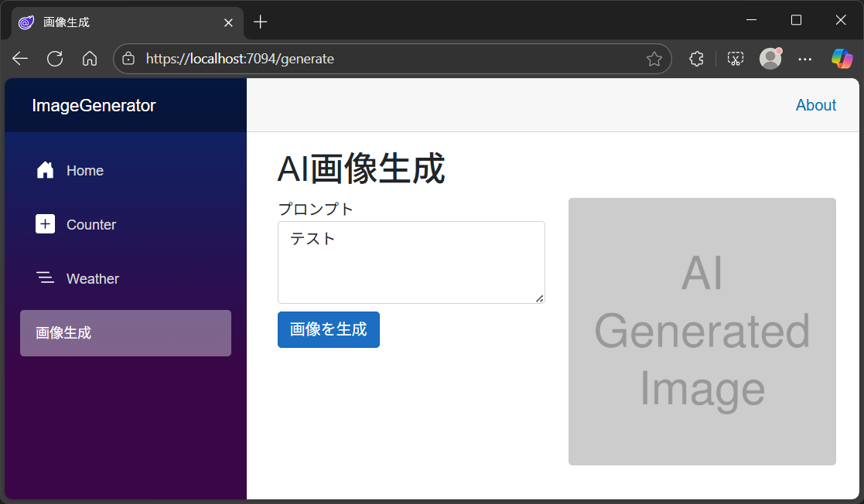Grab the textarea resize handle corner
This screenshot has height=504, width=864.
(539, 298)
